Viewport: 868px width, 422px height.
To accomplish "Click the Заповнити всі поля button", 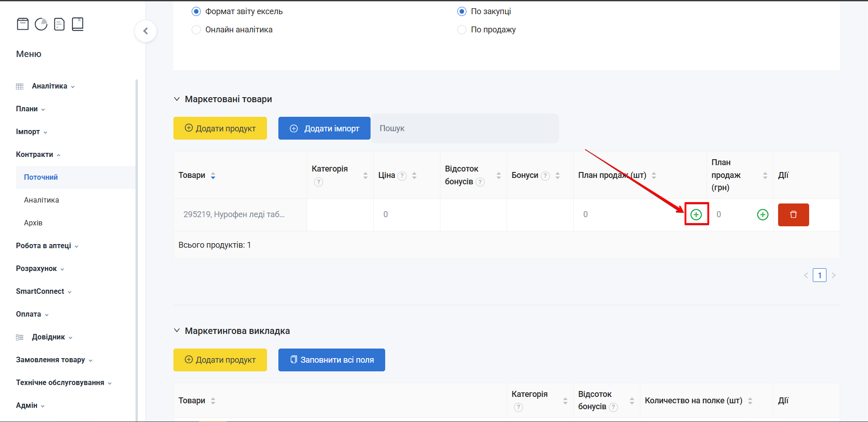I will [331, 360].
